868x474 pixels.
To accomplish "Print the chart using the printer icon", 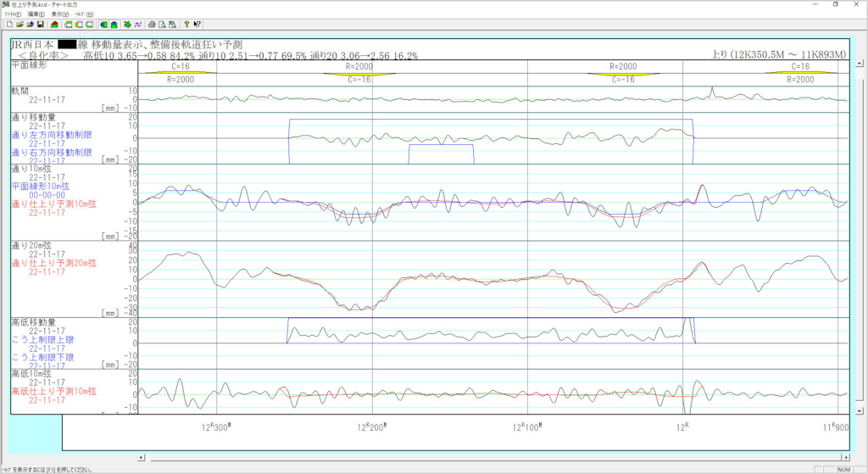I will click(152, 25).
